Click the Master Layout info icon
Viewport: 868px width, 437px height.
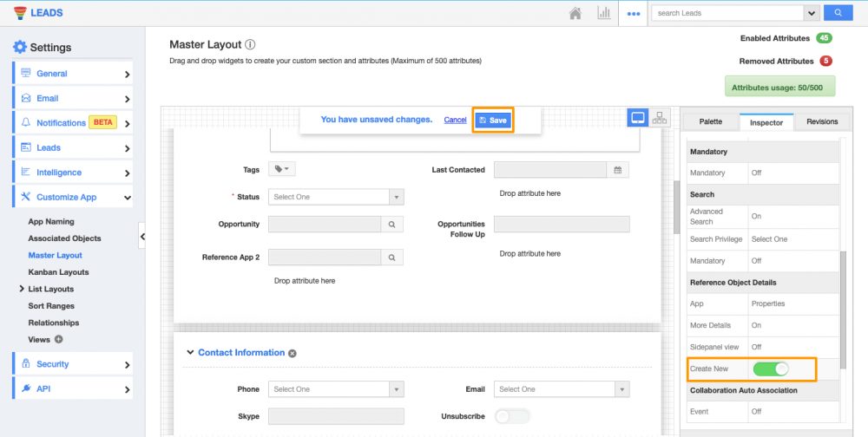pos(250,44)
